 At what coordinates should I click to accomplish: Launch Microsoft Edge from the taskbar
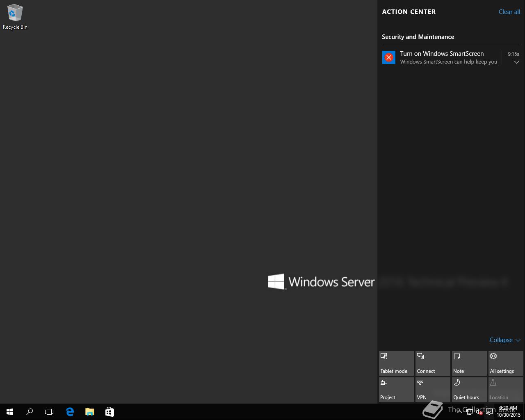click(x=70, y=412)
